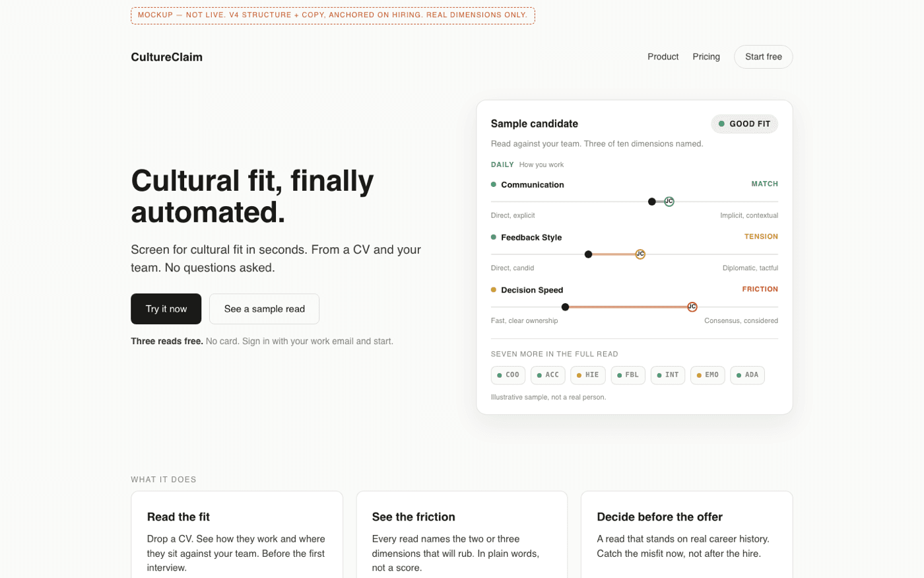
Task: Select the EMO dimension chip
Action: [x=708, y=375]
